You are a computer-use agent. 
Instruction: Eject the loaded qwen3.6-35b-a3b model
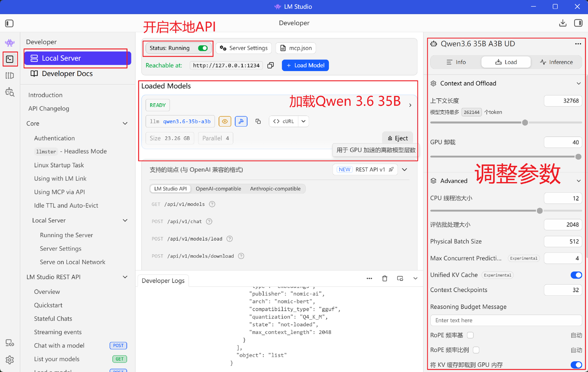click(398, 138)
